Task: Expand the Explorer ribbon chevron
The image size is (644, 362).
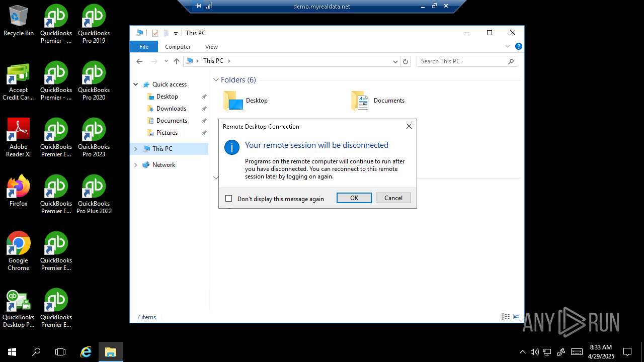Action: pyautogui.click(x=508, y=46)
